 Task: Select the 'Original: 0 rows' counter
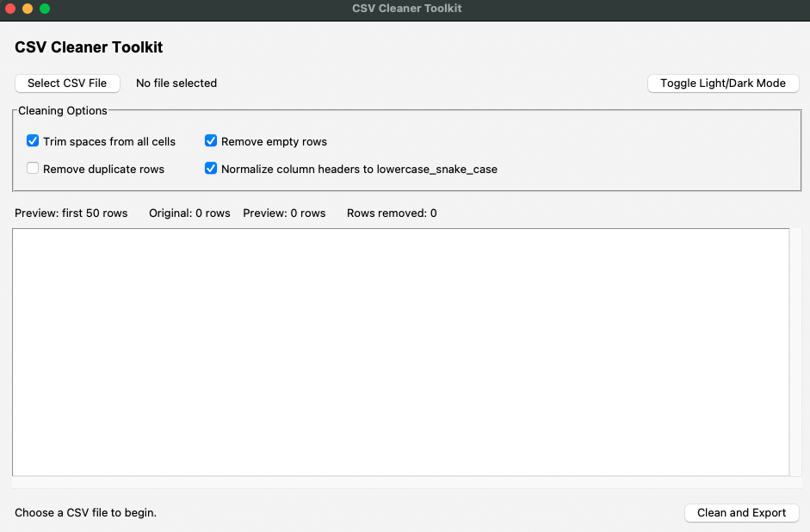tap(189, 213)
